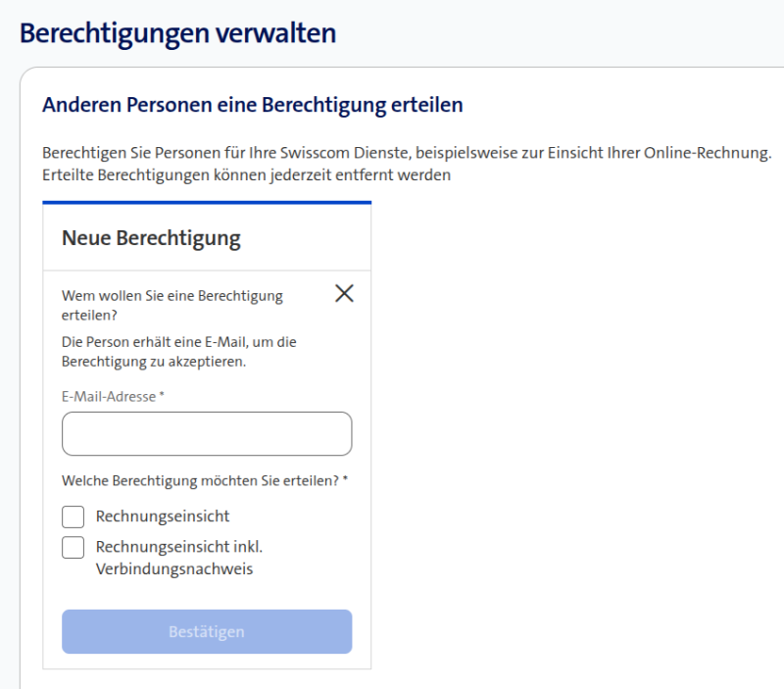Click the asterisk beside E-Mail-Adresse
This screenshot has height=689, width=784.
pos(162,395)
